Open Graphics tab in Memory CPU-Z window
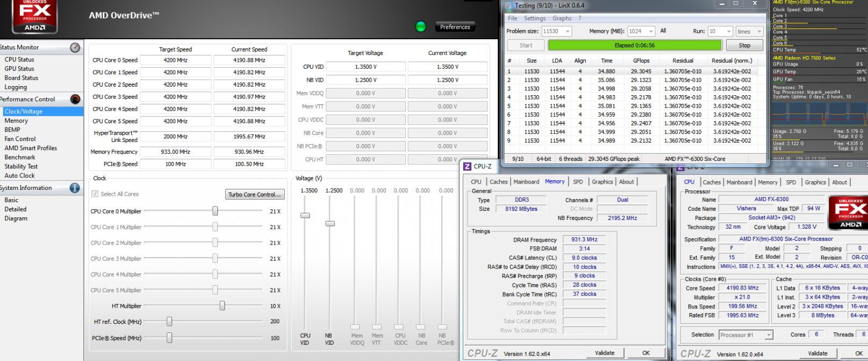868x361 pixels. (x=602, y=182)
